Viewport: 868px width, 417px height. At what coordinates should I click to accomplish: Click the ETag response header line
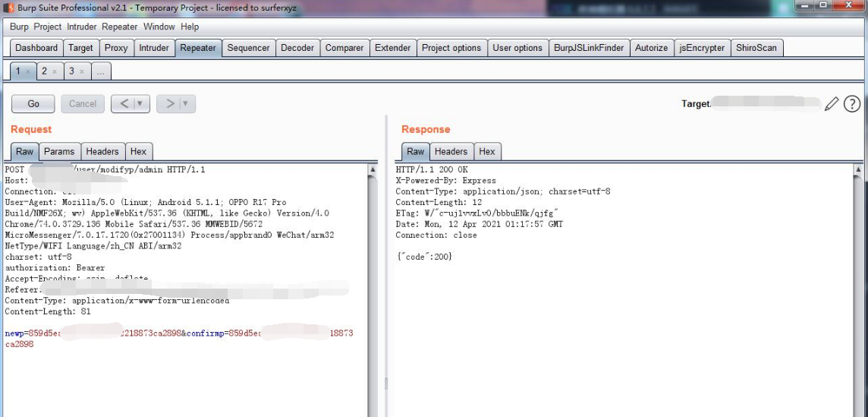[x=477, y=213]
